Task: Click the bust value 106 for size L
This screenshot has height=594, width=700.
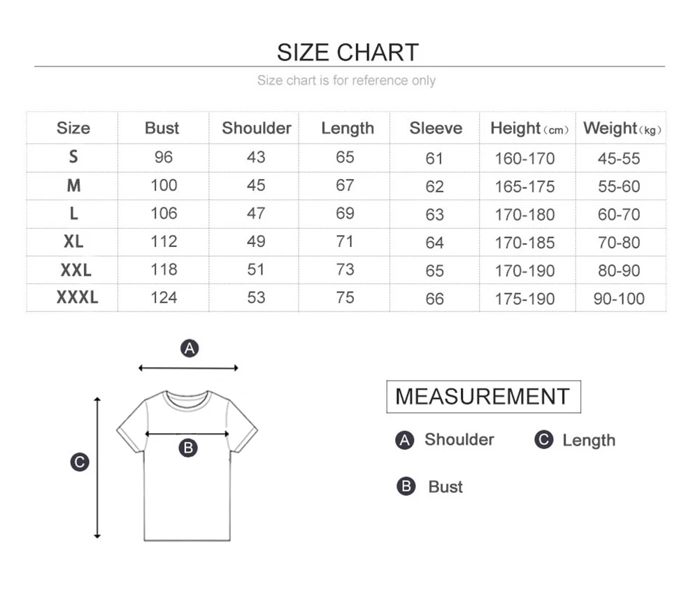Action: (x=164, y=213)
